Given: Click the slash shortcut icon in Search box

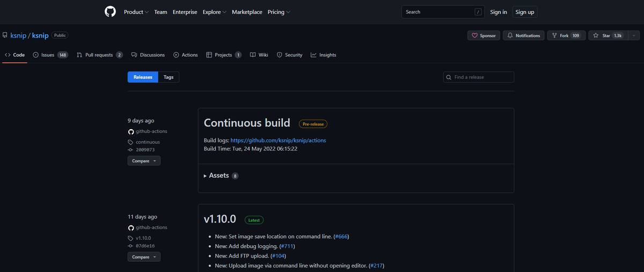Looking at the screenshot, I should (478, 12).
